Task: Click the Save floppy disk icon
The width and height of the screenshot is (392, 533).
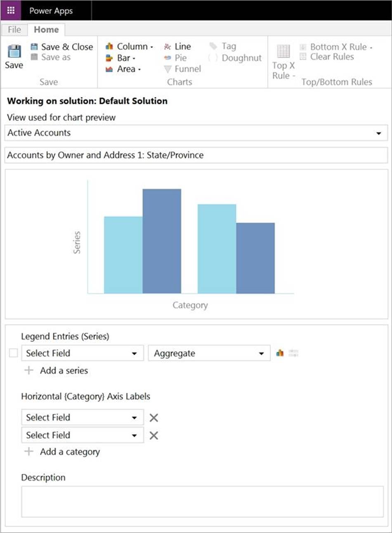Action: pos(14,52)
